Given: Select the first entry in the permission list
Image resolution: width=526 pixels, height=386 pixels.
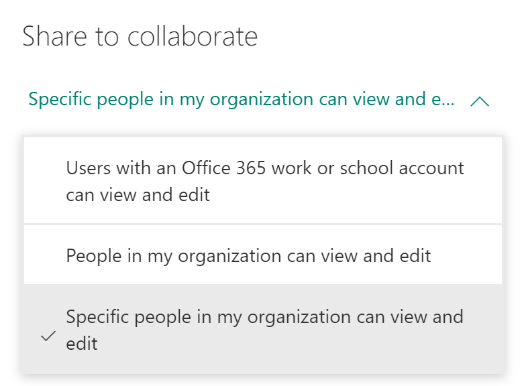Looking at the screenshot, I should point(263,180).
